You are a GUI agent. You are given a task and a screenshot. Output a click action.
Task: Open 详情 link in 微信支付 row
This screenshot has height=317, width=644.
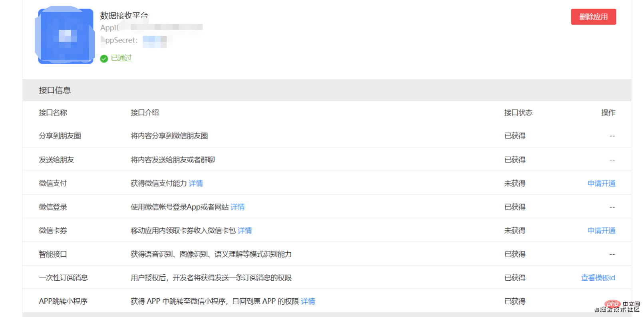click(x=196, y=183)
